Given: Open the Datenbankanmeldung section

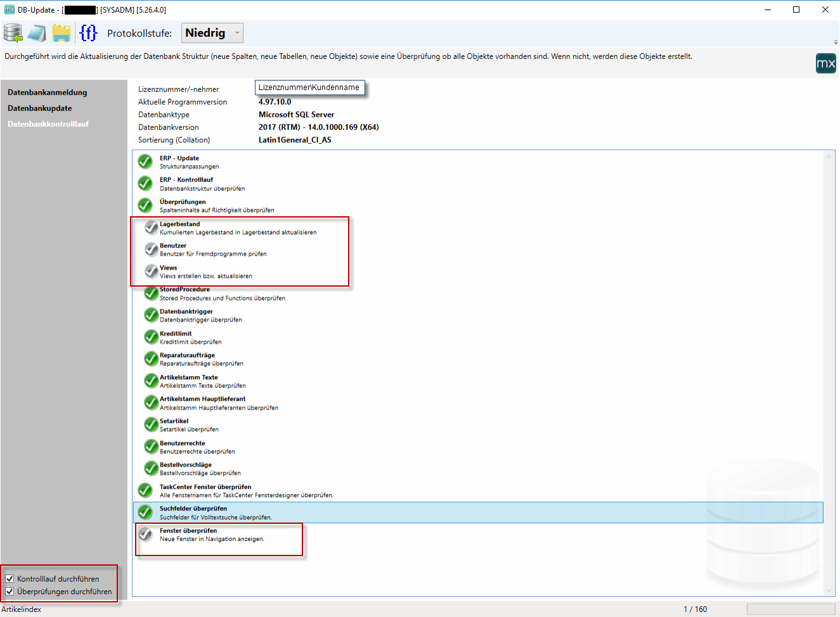Looking at the screenshot, I should 48,93.
